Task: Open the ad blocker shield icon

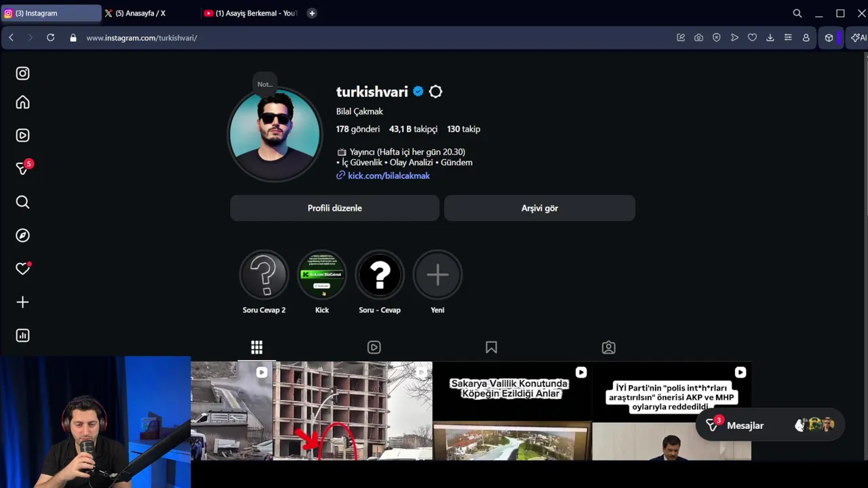Action: click(x=716, y=38)
